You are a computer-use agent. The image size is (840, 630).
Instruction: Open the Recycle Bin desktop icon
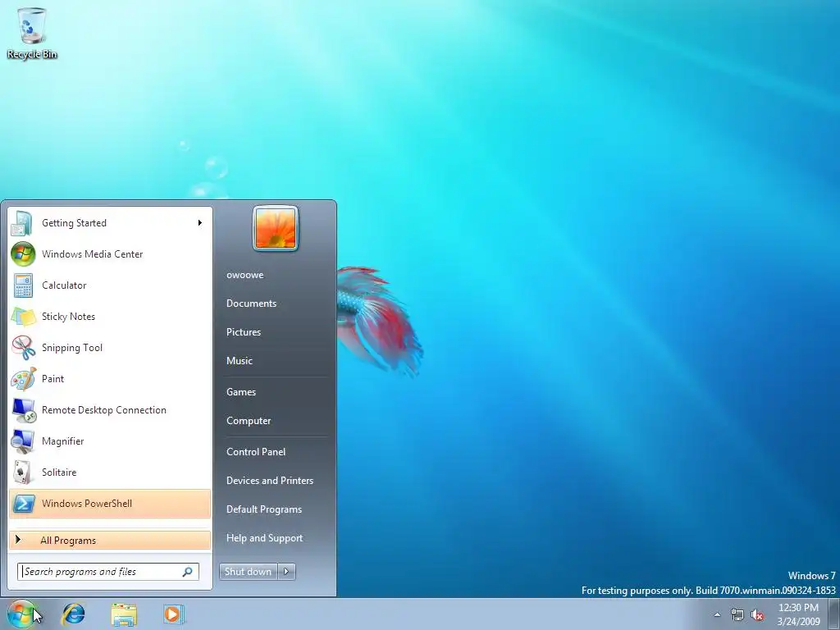click(x=32, y=33)
